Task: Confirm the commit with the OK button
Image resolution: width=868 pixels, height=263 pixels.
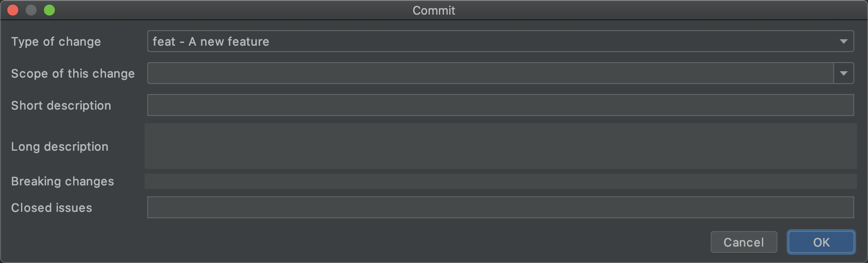Action: point(821,242)
